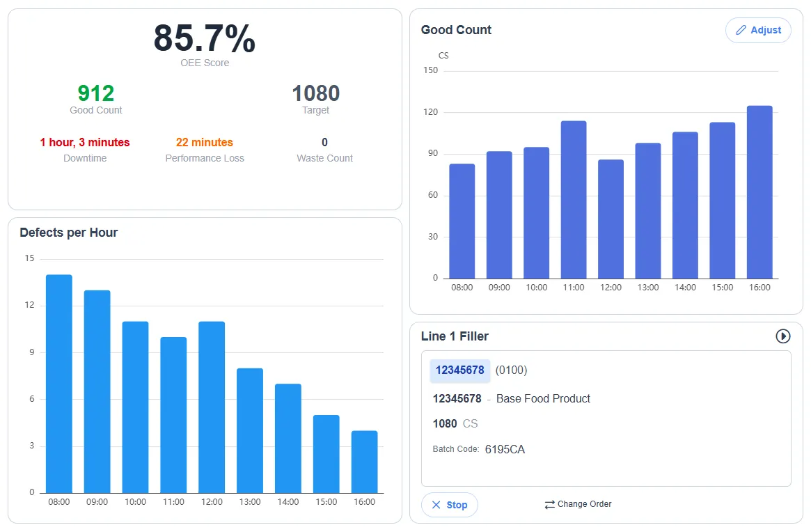Viewport: 811px width, 532px height.
Task: Click the 16:00 bar in Good Count chart
Action: click(x=759, y=192)
